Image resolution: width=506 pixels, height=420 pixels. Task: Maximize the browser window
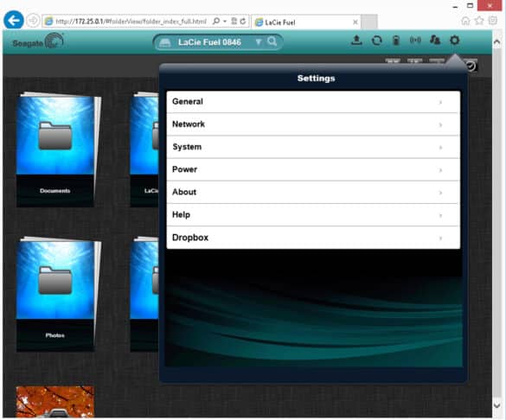click(471, 5)
